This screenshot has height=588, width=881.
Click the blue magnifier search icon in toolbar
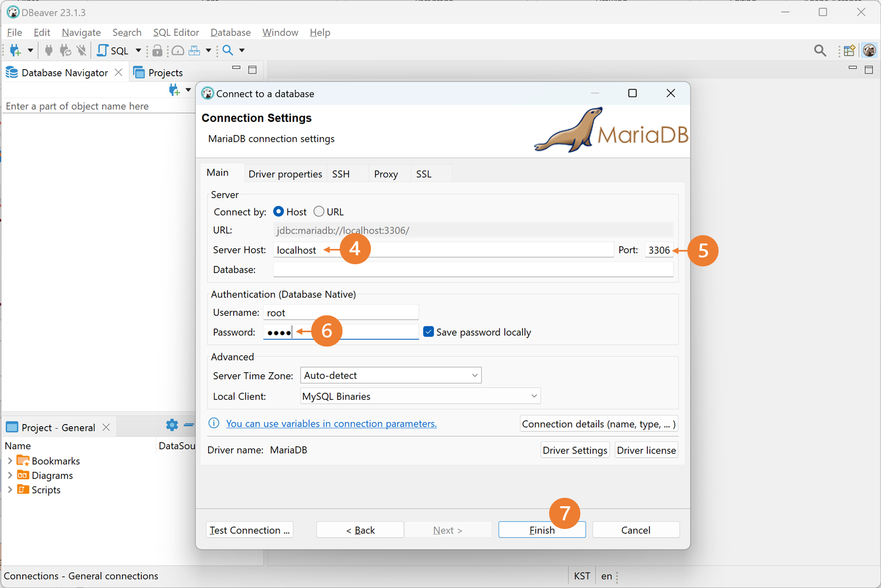228,50
